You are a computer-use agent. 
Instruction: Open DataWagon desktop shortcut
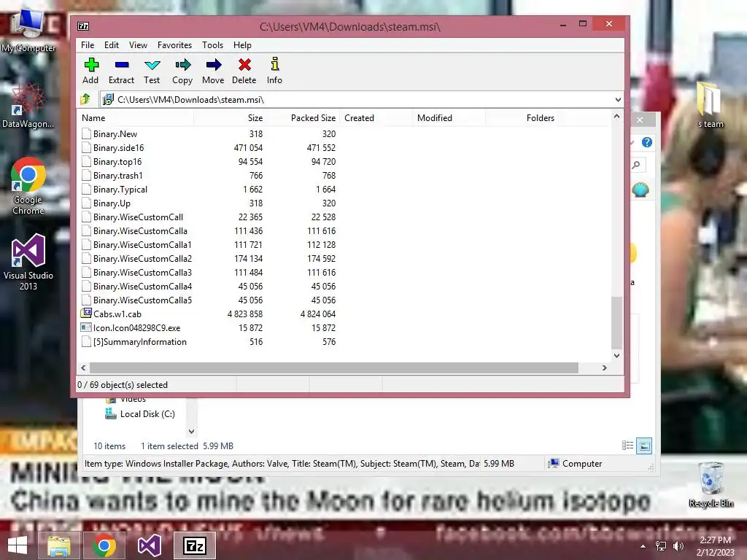tap(28, 106)
